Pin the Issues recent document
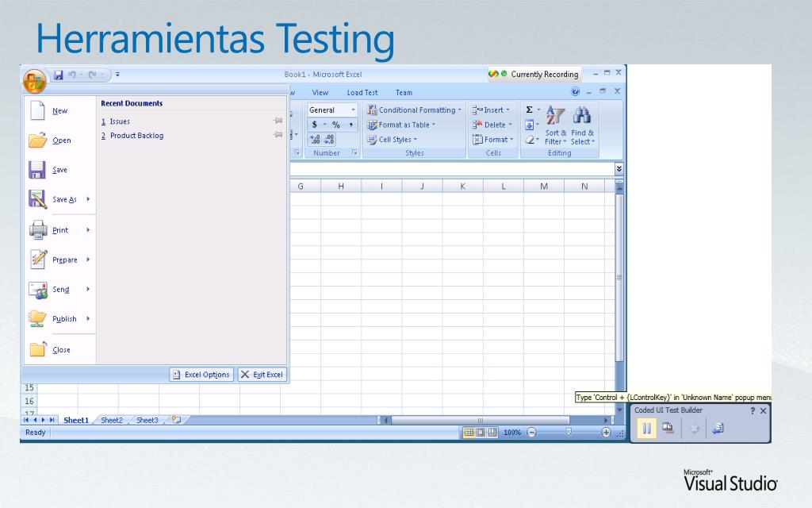 (x=278, y=121)
